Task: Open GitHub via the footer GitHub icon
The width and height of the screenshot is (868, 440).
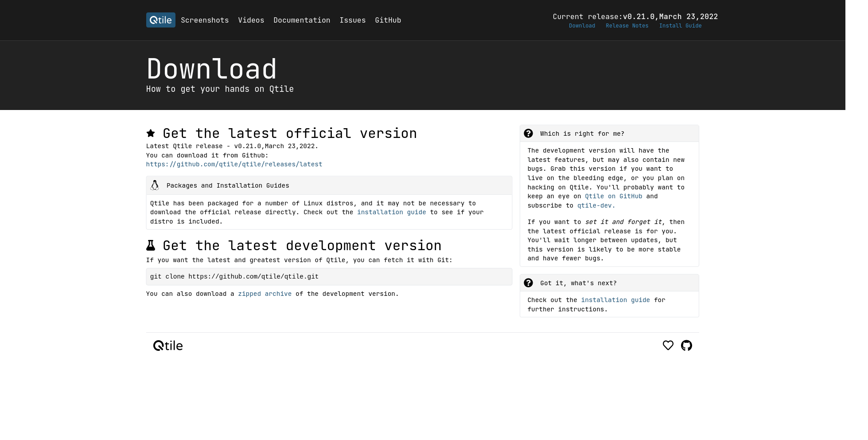Action: point(686,345)
